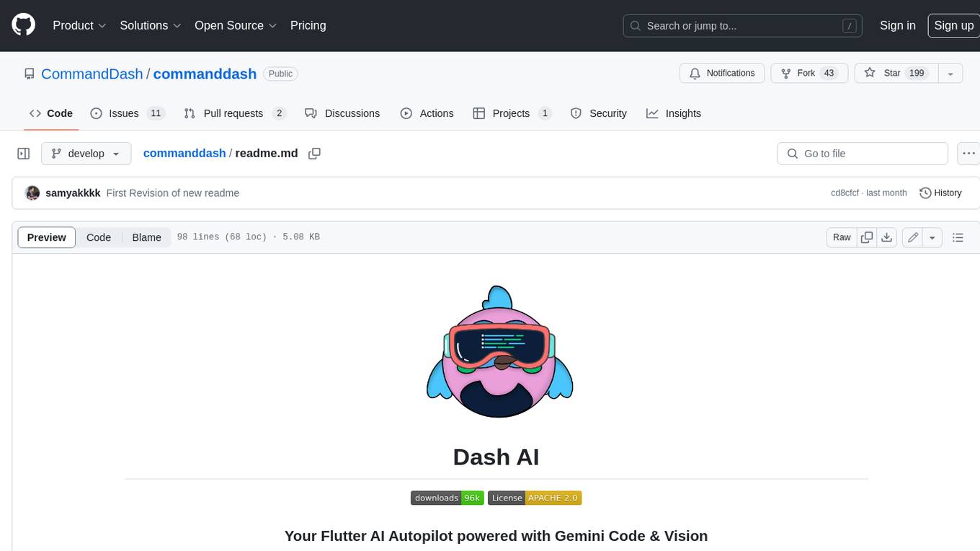This screenshot has height=551, width=980.
Task: Open the Actions tab
Action: click(427, 113)
